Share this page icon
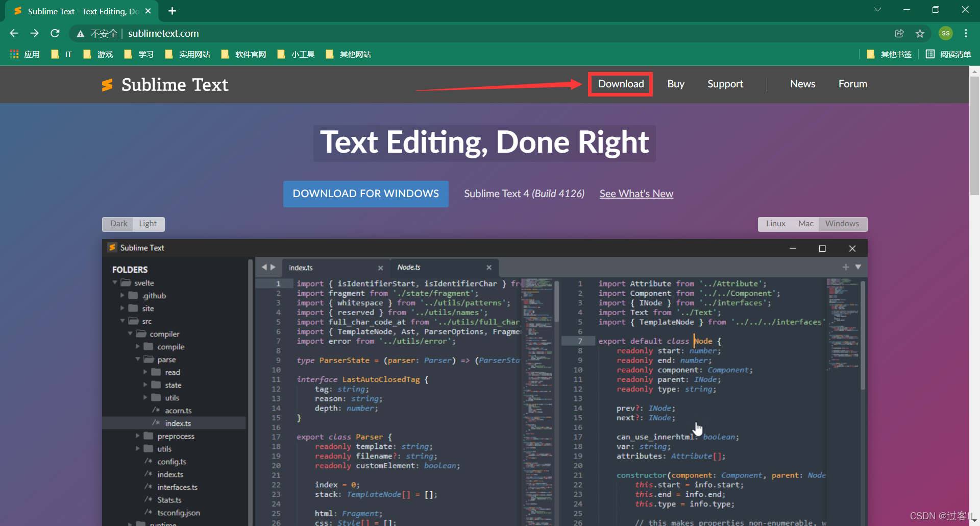This screenshot has height=526, width=980. click(899, 33)
